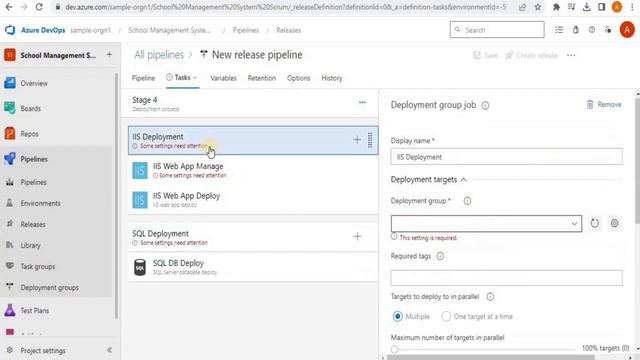Image resolution: width=640 pixels, height=360 pixels.
Task: Show info for Deployment group field
Action: coord(467,201)
